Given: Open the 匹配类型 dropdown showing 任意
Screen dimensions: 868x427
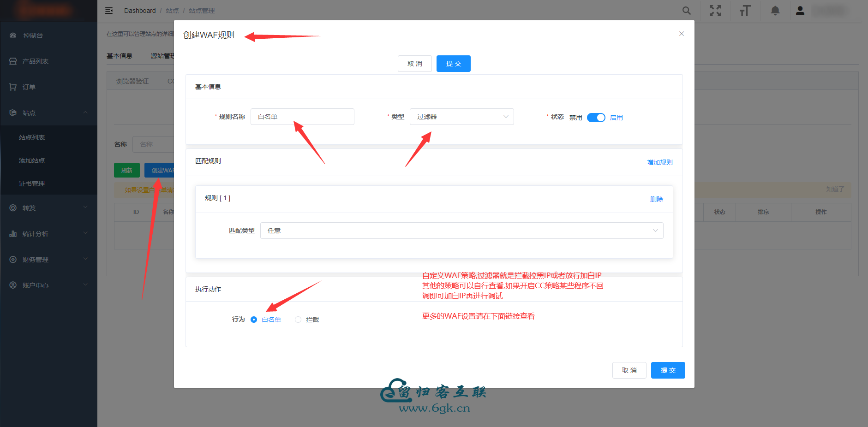Looking at the screenshot, I should 461,231.
